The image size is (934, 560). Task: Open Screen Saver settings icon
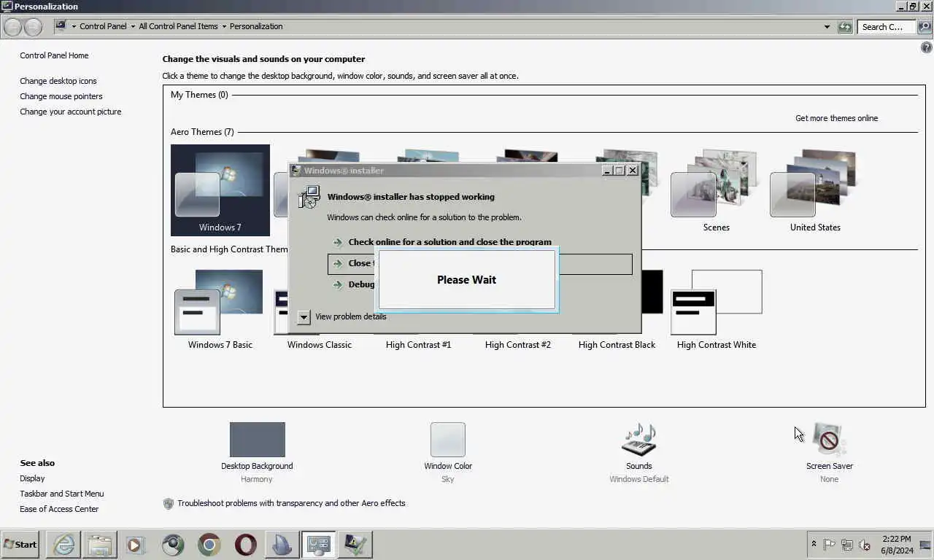829,440
